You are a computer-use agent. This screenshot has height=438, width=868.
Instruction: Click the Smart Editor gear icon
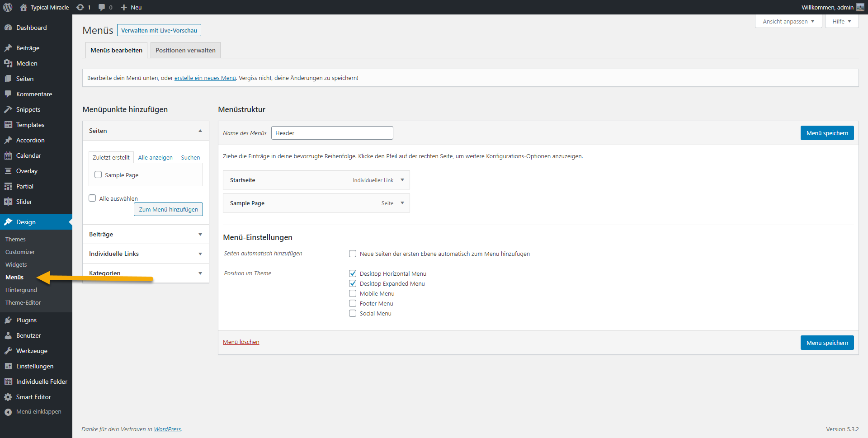pyautogui.click(x=8, y=397)
